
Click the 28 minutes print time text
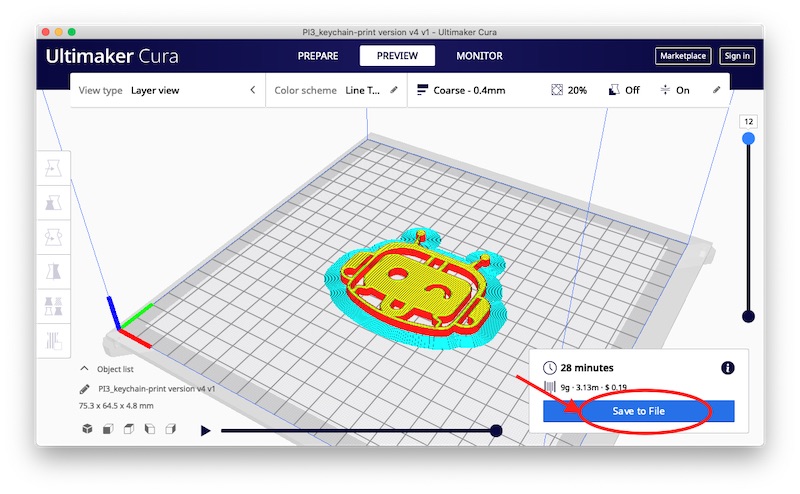pyautogui.click(x=587, y=367)
